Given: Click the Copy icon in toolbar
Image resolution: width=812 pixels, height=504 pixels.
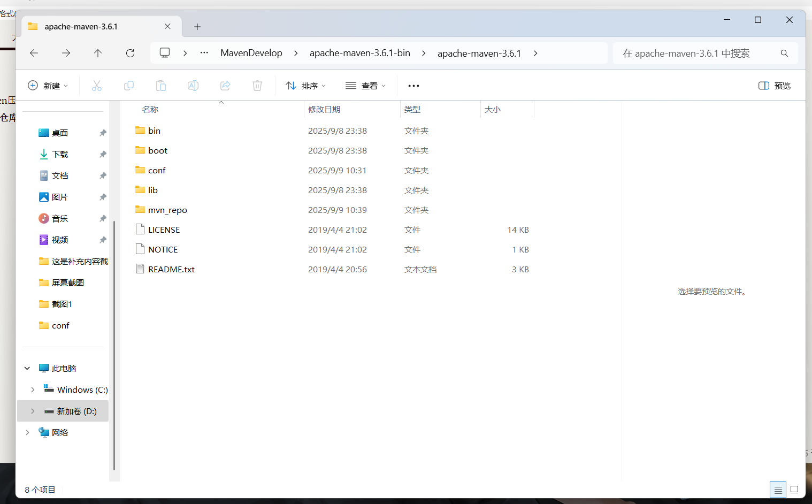Looking at the screenshot, I should (x=129, y=86).
